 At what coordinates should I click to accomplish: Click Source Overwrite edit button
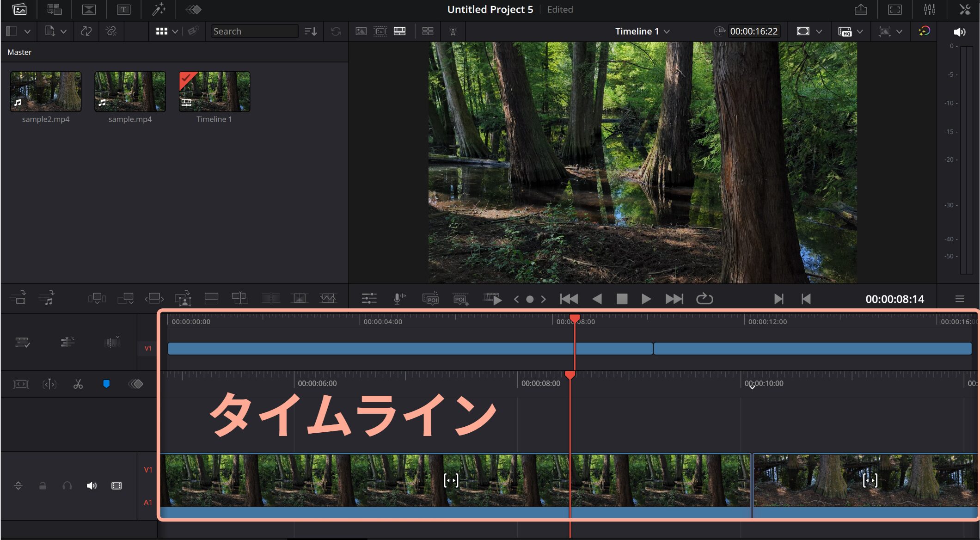(239, 299)
